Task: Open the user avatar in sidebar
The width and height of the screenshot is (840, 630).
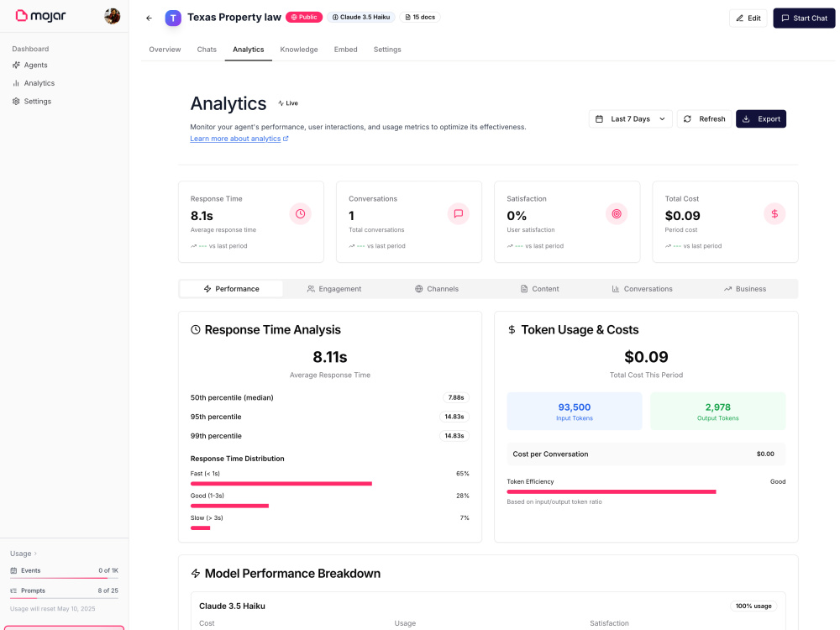Action: pyautogui.click(x=112, y=16)
